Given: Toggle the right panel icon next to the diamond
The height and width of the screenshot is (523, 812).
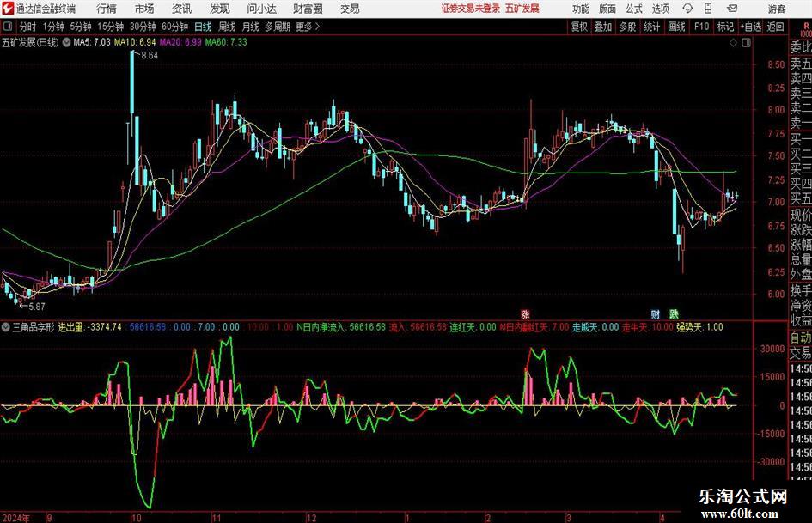Looking at the screenshot, I should pyautogui.click(x=746, y=43).
